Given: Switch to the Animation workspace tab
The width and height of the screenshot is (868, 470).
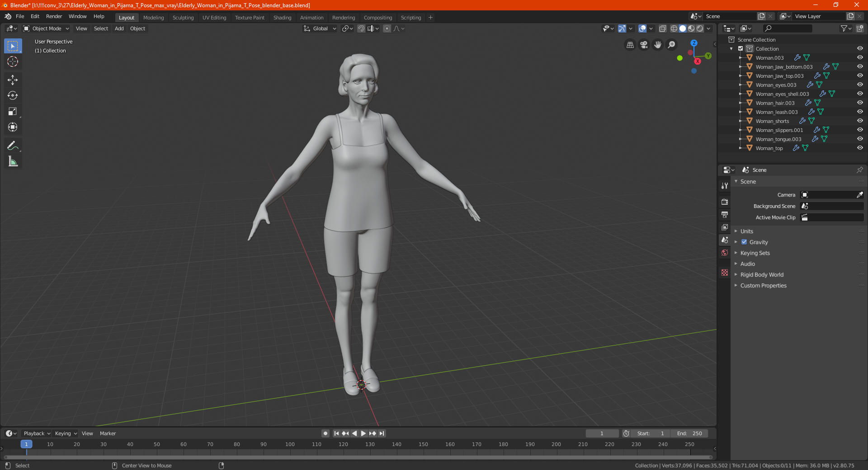Looking at the screenshot, I should 312,18.
